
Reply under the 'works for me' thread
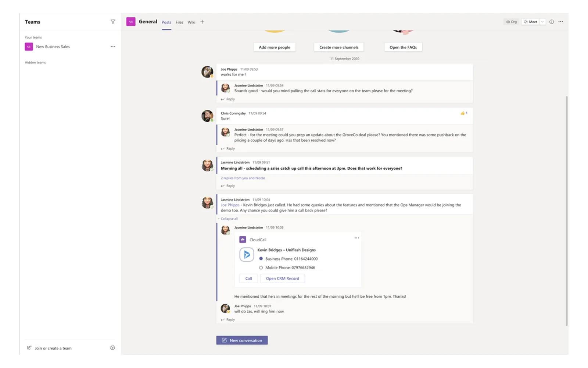228,99
